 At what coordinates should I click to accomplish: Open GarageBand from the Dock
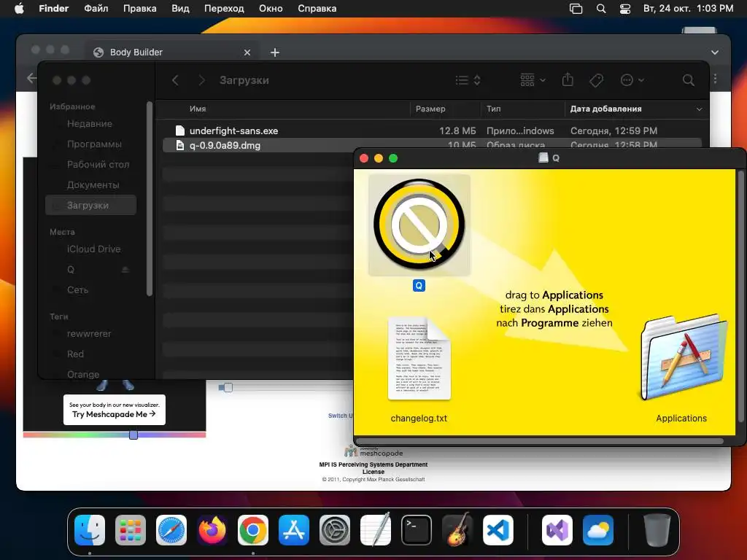(x=457, y=530)
